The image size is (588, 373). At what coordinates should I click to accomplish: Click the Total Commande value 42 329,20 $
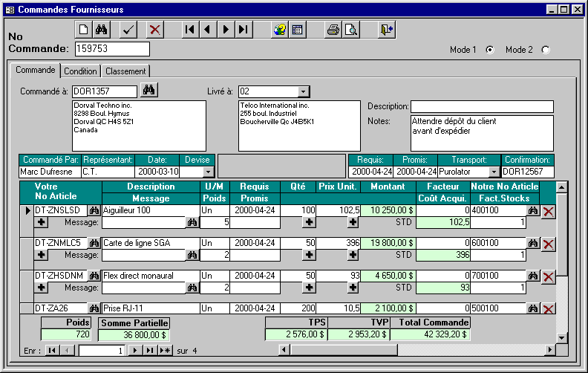pyautogui.click(x=430, y=334)
